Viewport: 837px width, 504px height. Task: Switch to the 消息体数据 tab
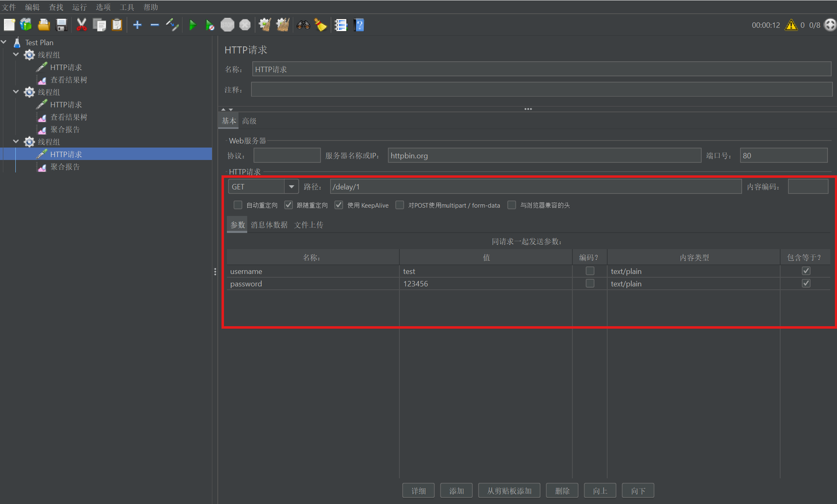[269, 225]
